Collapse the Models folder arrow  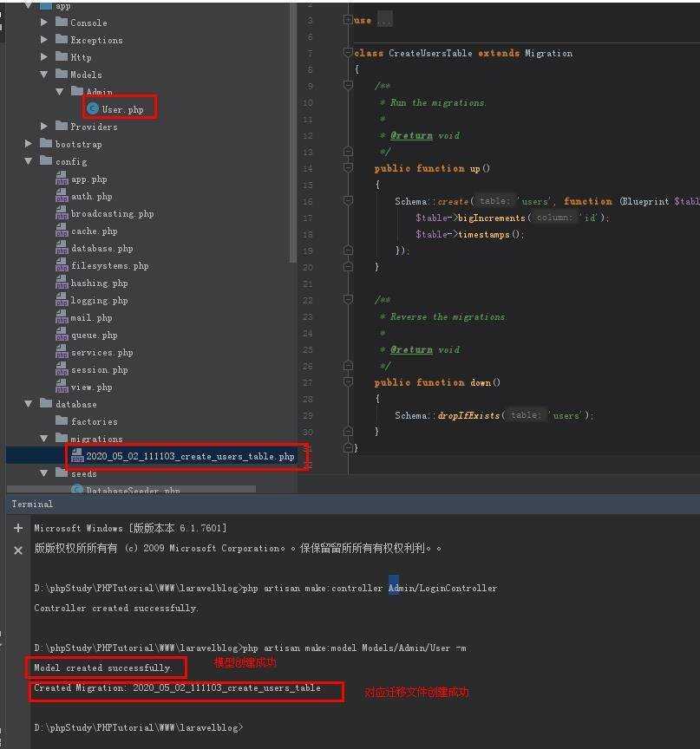click(x=44, y=75)
